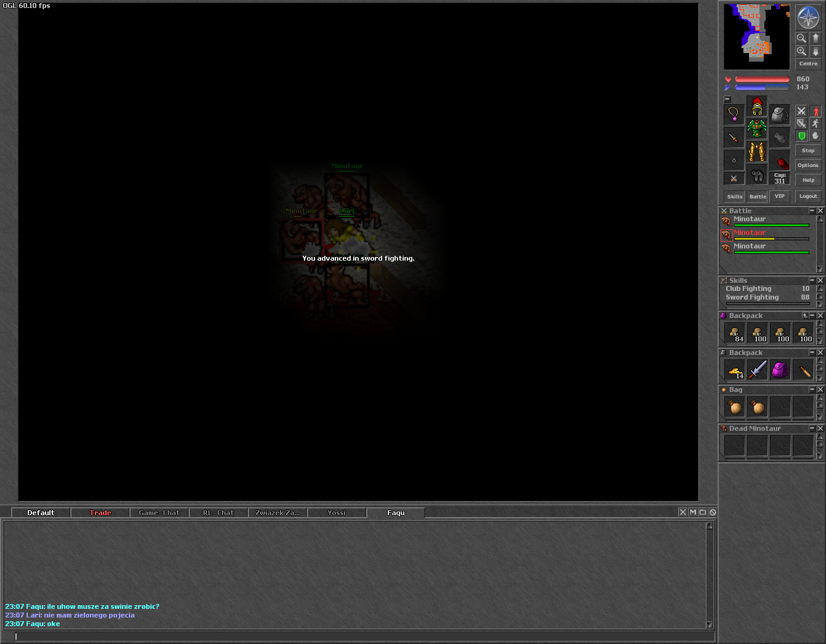Move the minimap one floor up
The image size is (826, 644).
816,38
